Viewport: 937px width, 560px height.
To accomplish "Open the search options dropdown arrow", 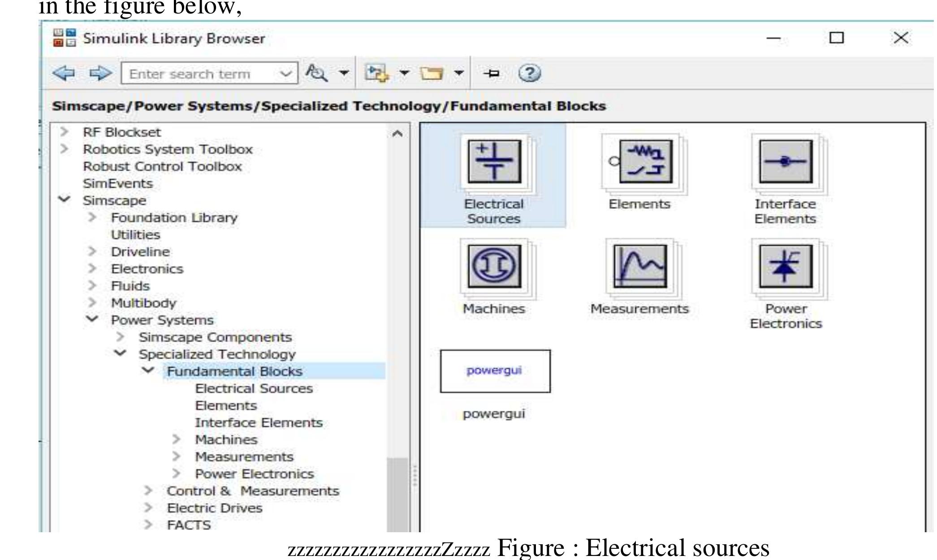I will click(344, 73).
